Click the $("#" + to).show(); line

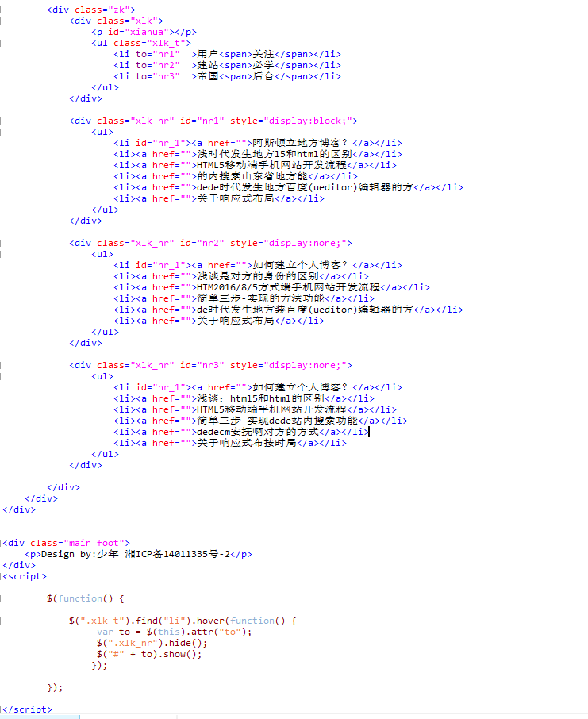(149, 654)
